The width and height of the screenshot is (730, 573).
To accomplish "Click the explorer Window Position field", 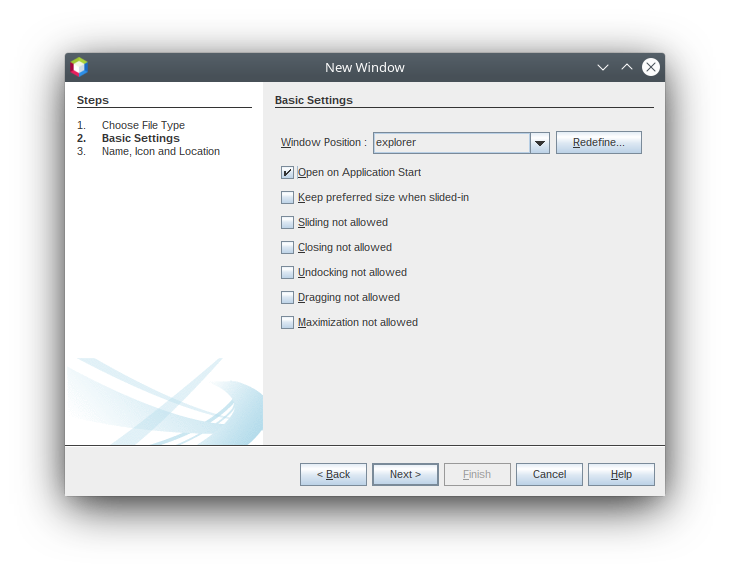I will click(451, 143).
